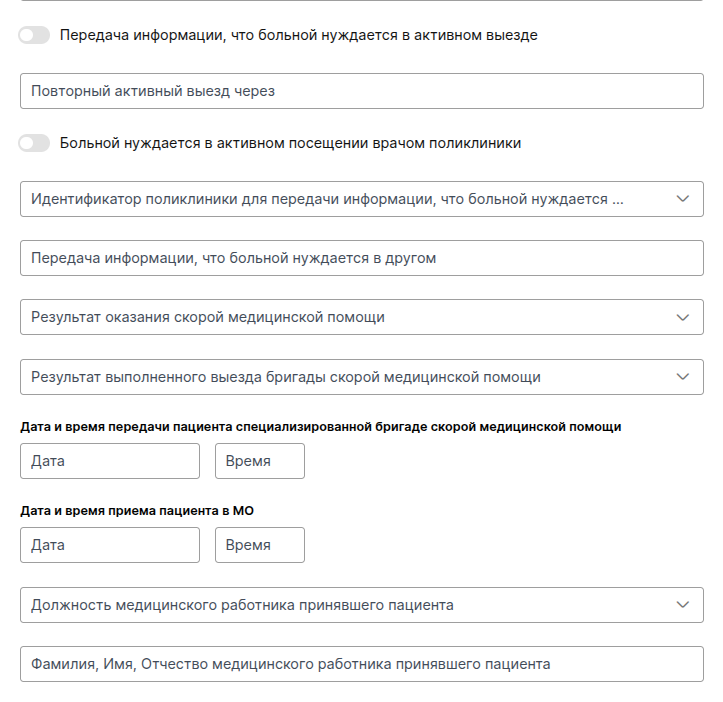Open 'Результат оказания скорой медицинской помощи' dropdown
723x702 pixels.
(340, 317)
